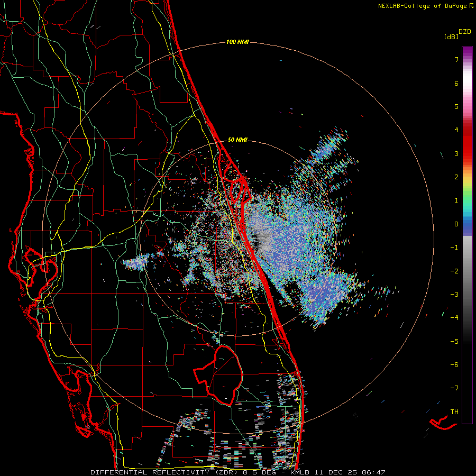Click the -4 value on color scale
This screenshot has height=476, width=476.
454,318
